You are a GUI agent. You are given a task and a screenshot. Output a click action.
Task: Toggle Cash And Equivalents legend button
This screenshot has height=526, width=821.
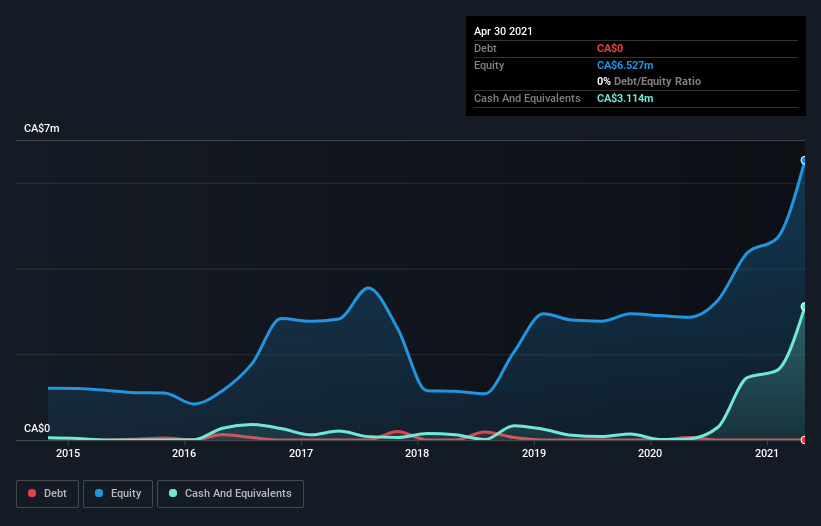(230, 494)
